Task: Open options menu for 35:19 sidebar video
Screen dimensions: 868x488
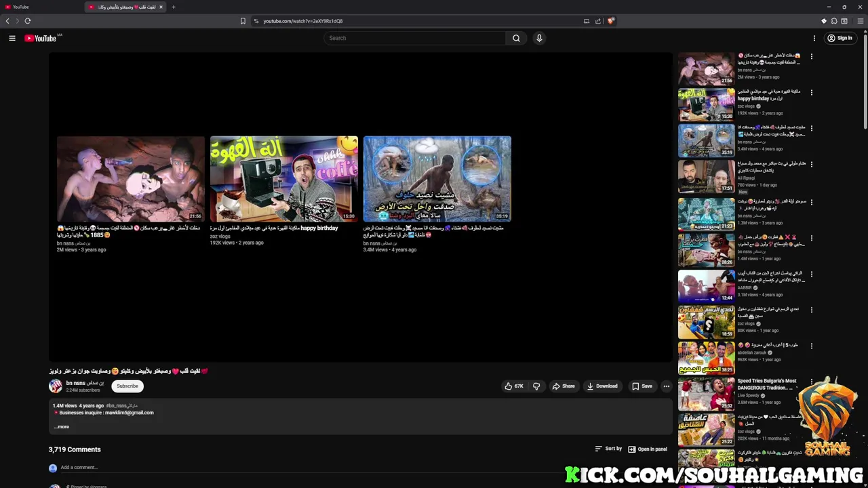Action: (811, 128)
